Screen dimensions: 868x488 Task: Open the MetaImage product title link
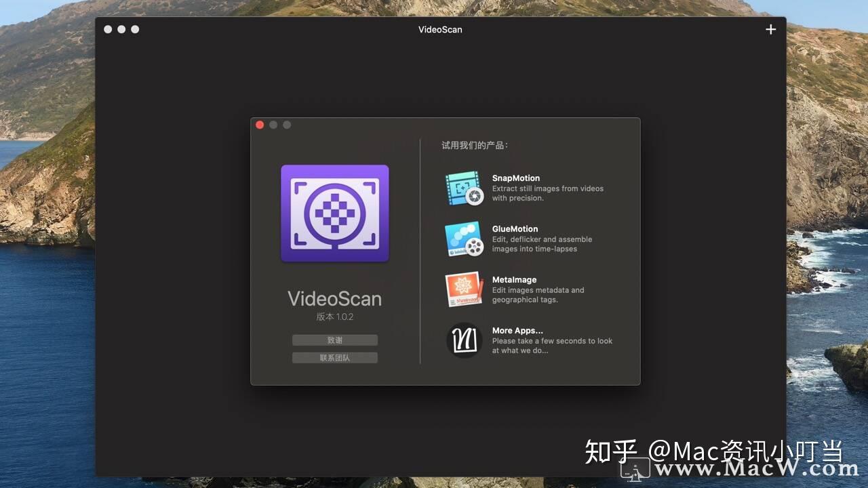click(514, 280)
